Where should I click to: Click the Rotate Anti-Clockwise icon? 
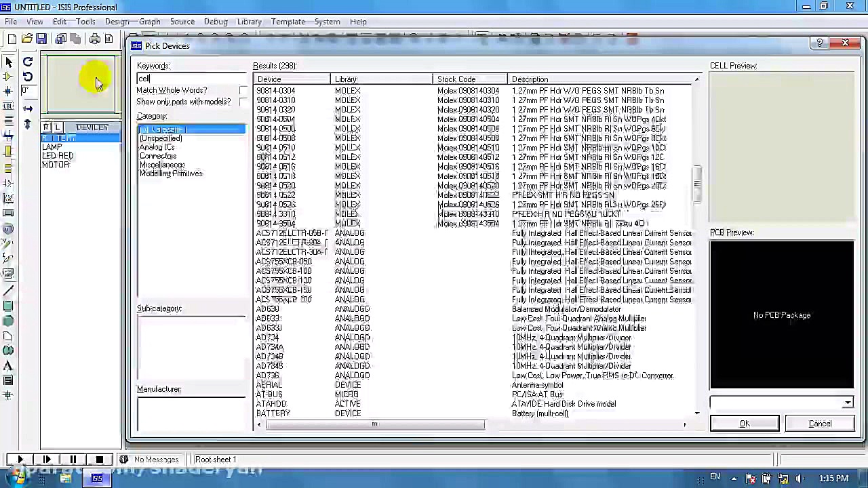point(28,77)
